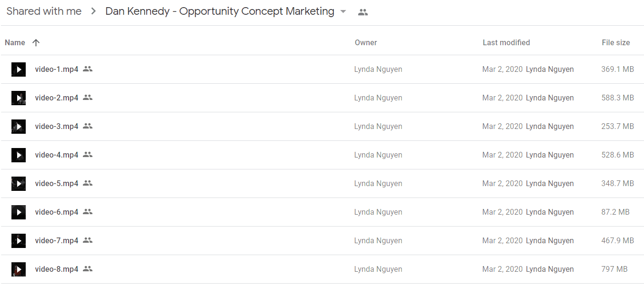Screen dimensions: 644x287
Task: Toggle the Name sort direction arrow
Action: point(36,42)
